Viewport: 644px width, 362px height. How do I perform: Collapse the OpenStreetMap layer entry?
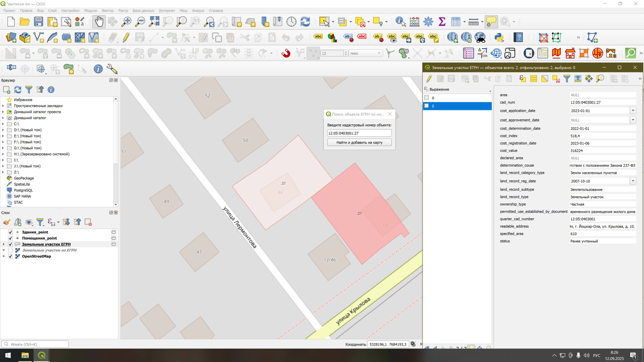[3, 256]
